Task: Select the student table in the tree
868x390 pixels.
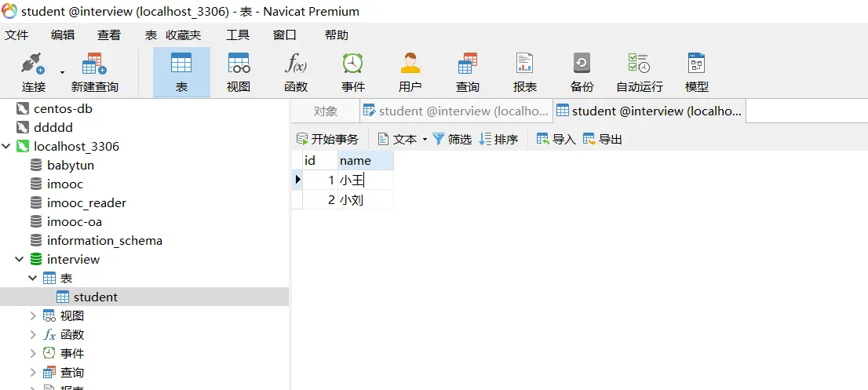Action: coord(95,297)
